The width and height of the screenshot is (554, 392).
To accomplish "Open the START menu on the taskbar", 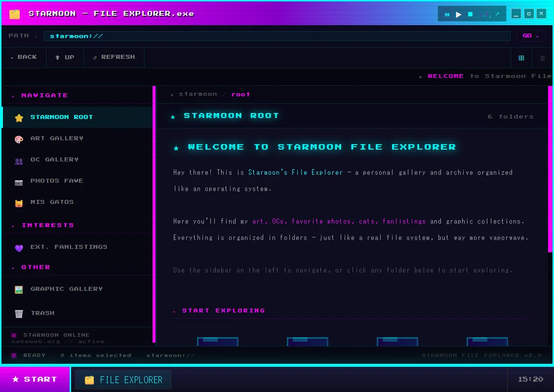I will coord(35,380).
